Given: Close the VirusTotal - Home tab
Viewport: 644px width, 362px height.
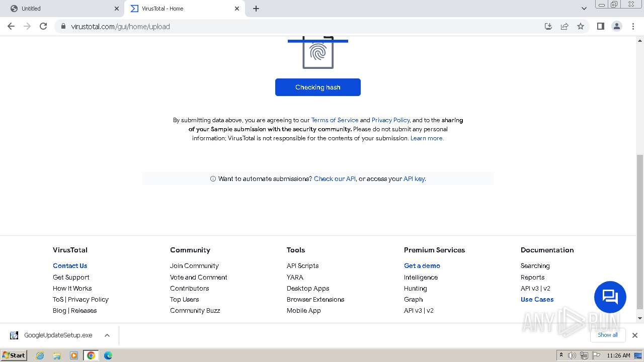Looking at the screenshot, I should [x=237, y=9].
